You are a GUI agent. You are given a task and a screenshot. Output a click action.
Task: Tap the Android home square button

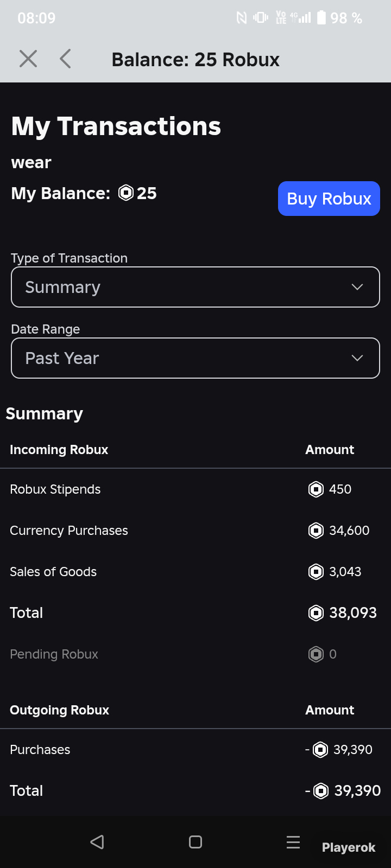click(x=195, y=842)
